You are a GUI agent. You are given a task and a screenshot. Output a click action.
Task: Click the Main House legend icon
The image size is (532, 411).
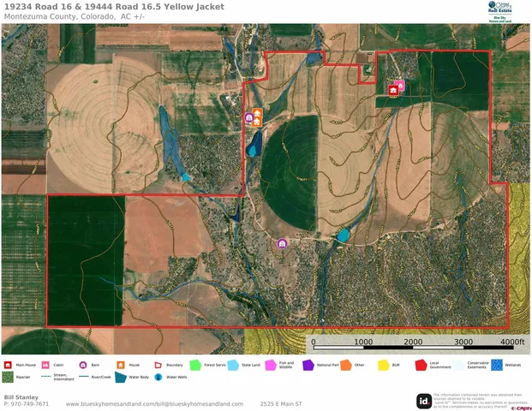point(8,365)
